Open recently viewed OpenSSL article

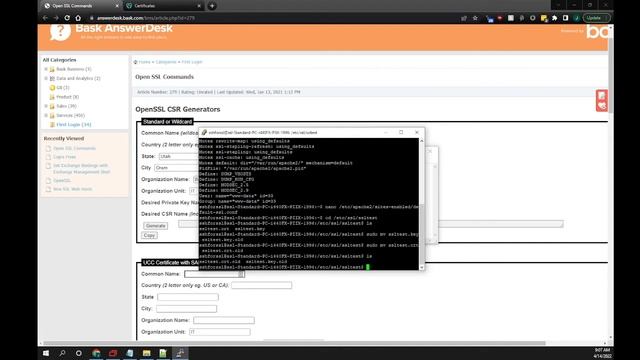point(62,180)
